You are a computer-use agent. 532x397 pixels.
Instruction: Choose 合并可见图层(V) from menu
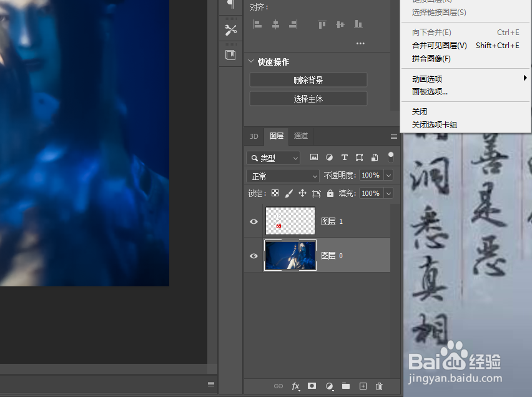click(x=466, y=46)
